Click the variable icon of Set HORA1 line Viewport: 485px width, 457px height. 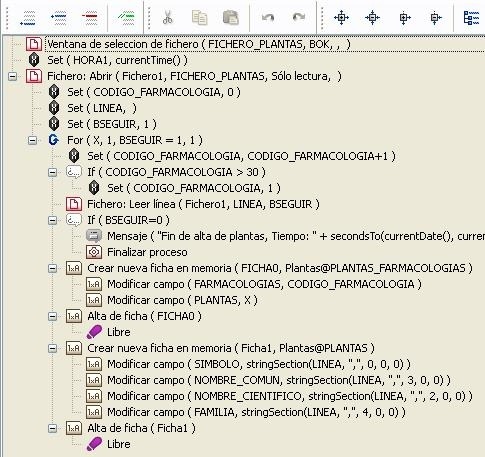click(x=34, y=60)
